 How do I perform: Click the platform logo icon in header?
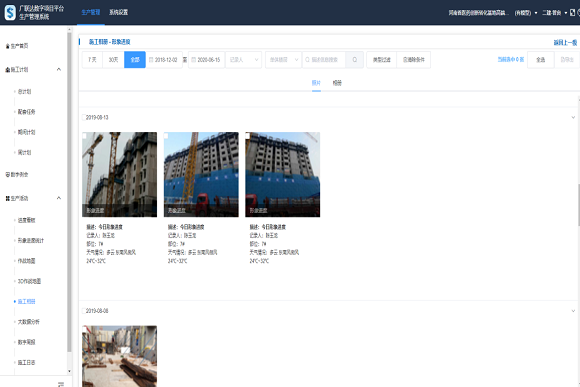tap(10, 12)
